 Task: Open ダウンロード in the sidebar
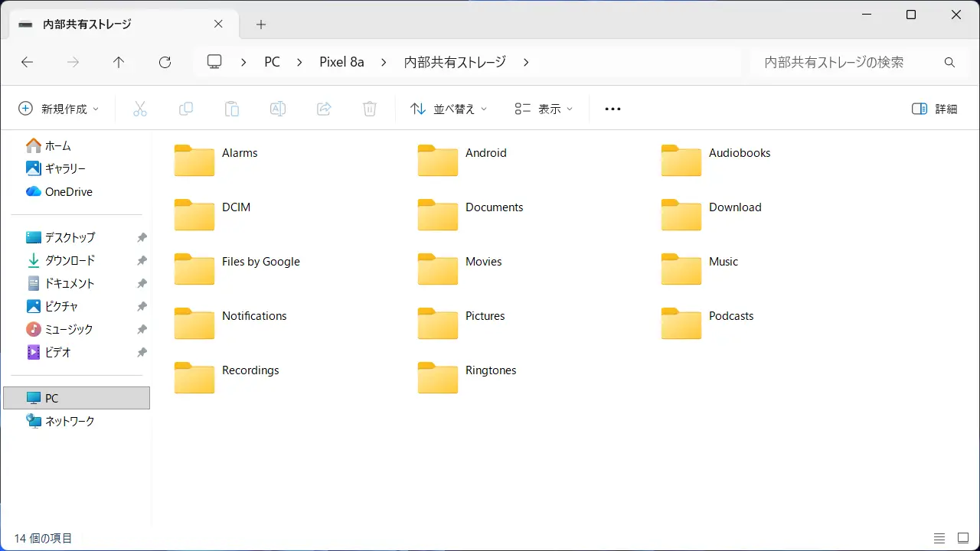click(x=70, y=261)
